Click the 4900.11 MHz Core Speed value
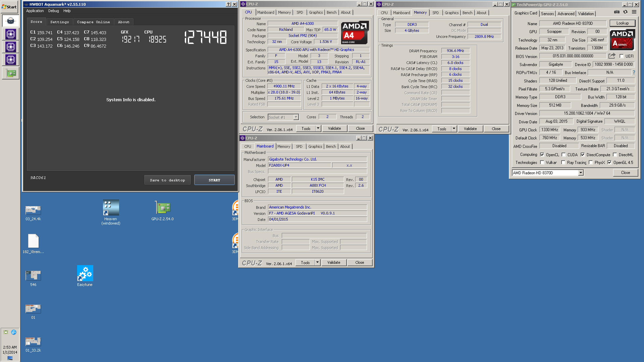This screenshot has width=644, height=362. click(284, 86)
